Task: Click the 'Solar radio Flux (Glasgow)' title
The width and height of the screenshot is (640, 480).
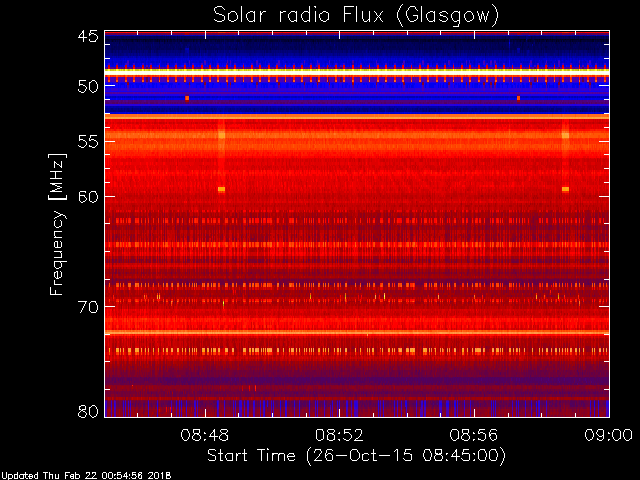Action: [356, 16]
